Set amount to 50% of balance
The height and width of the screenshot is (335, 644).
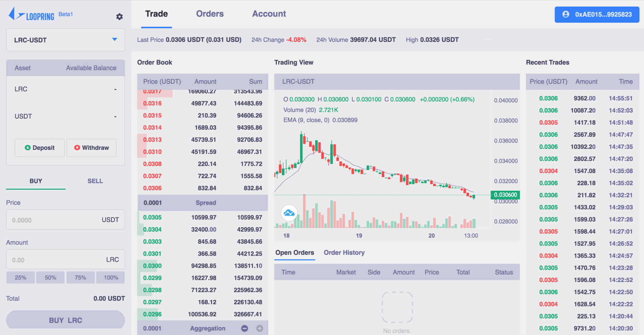coord(50,277)
